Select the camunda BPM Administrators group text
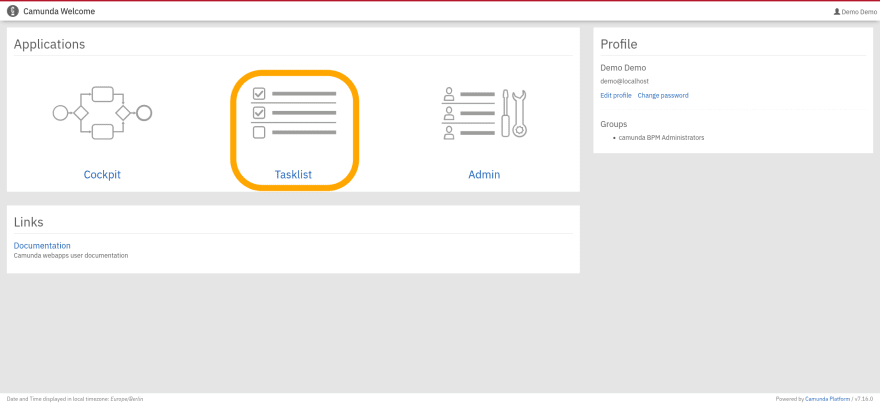The image size is (880, 404). tap(661, 137)
